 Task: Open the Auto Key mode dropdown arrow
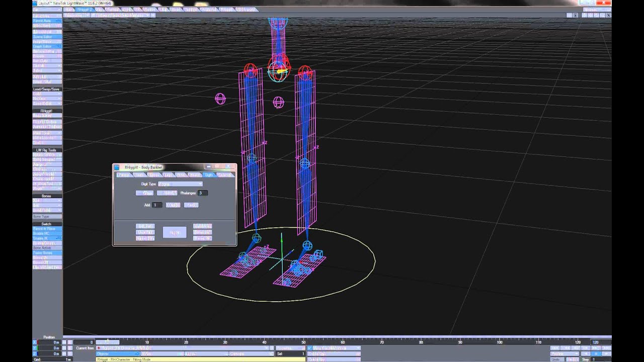[358, 348]
